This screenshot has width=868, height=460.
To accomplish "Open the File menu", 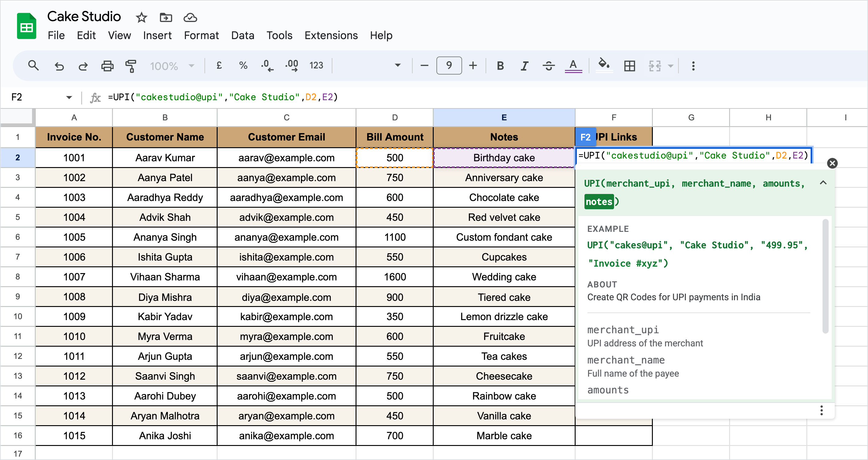I will [56, 35].
